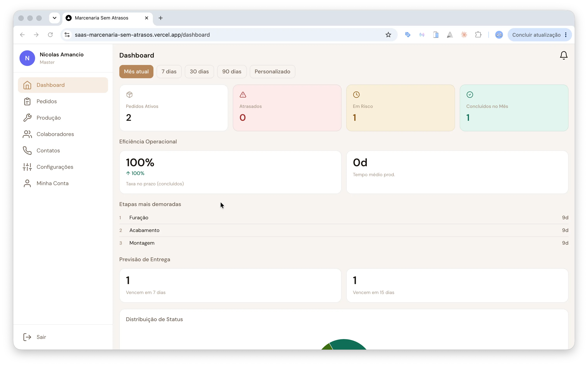Open the Em Risco card
This screenshot has height=366, width=588.
pyautogui.click(x=400, y=108)
